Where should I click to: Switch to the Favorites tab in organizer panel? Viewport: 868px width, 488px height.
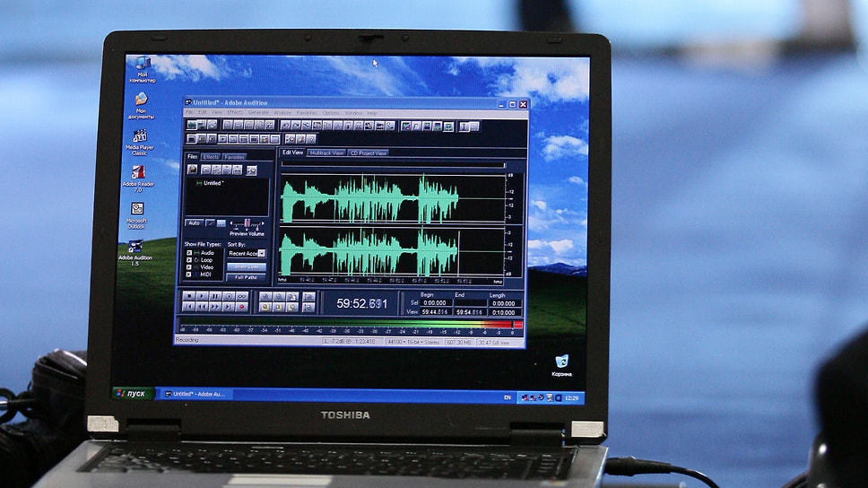pyautogui.click(x=235, y=157)
